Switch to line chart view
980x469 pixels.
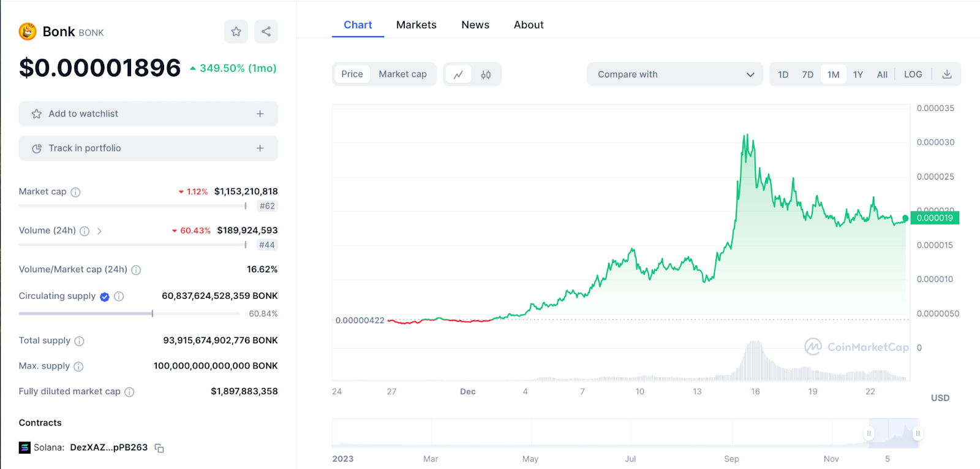458,75
